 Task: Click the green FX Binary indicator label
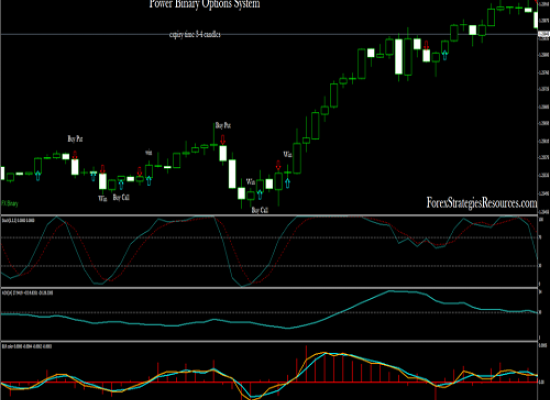[10, 203]
